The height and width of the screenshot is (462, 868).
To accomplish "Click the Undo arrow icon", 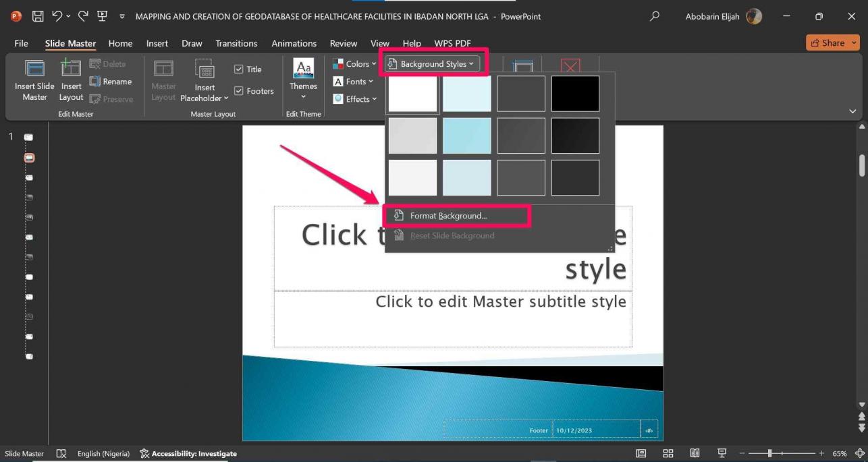I will [57, 16].
